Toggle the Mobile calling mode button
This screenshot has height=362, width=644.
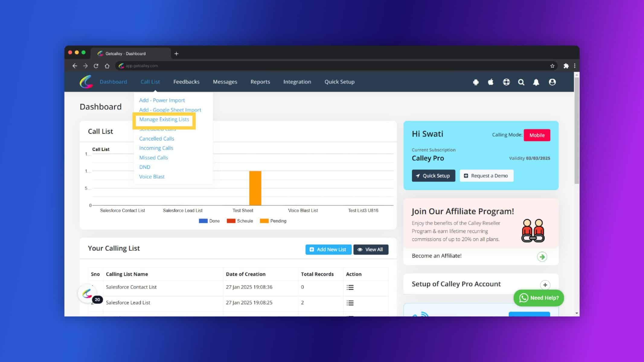coord(537,135)
